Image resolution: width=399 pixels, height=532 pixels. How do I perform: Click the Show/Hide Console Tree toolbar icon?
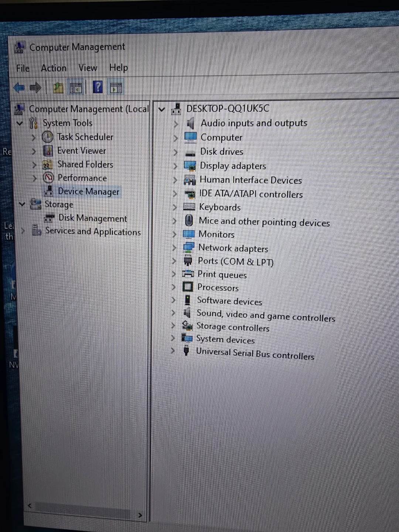click(76, 88)
